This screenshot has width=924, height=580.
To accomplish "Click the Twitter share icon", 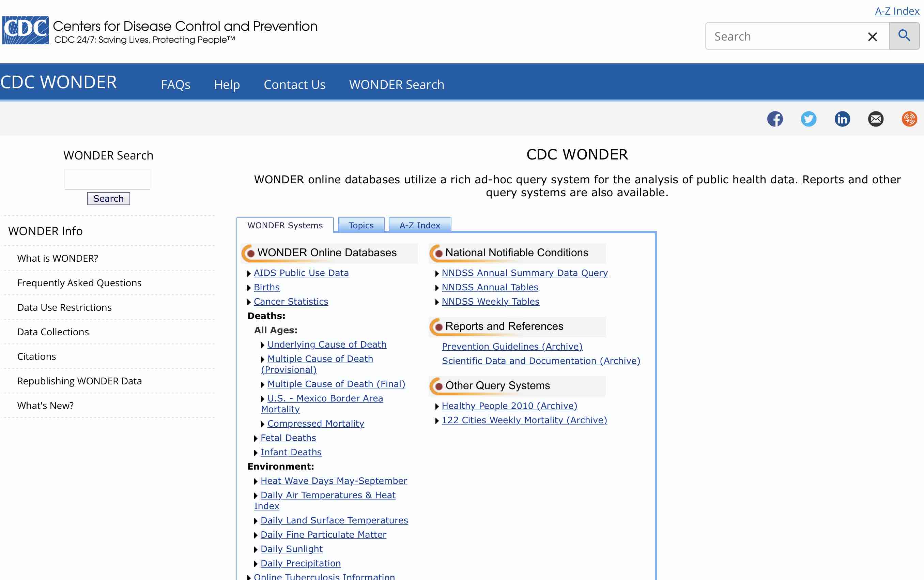I will click(808, 119).
